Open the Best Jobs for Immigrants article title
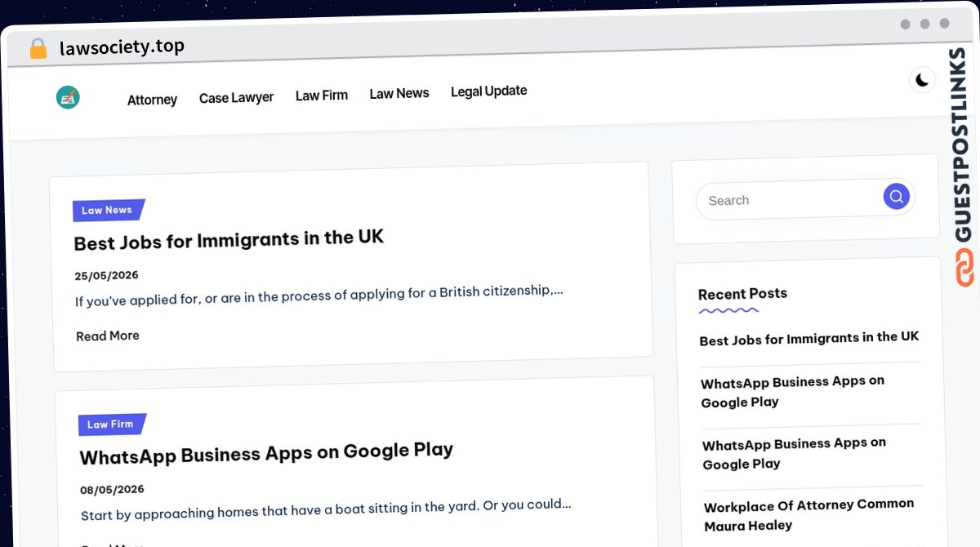Screen dimensions: 980x547 [x=229, y=239]
